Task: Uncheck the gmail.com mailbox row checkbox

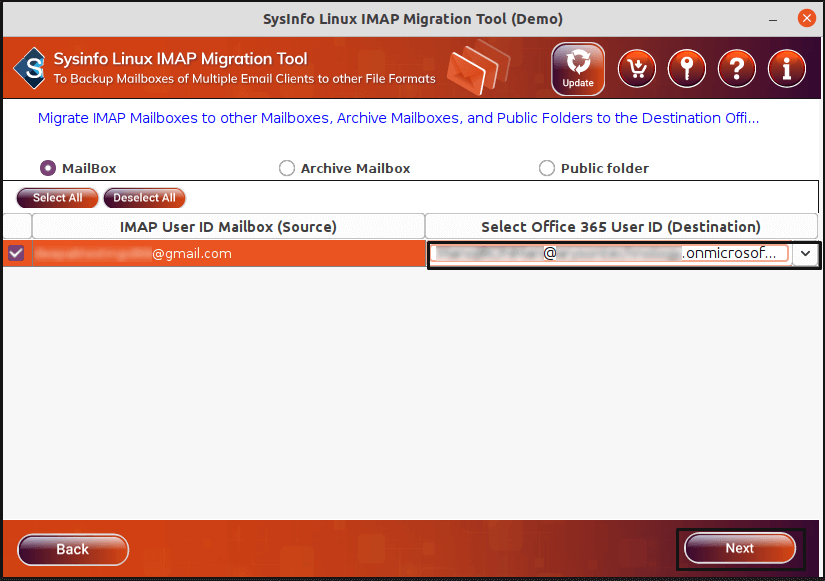Action: pyautogui.click(x=16, y=253)
